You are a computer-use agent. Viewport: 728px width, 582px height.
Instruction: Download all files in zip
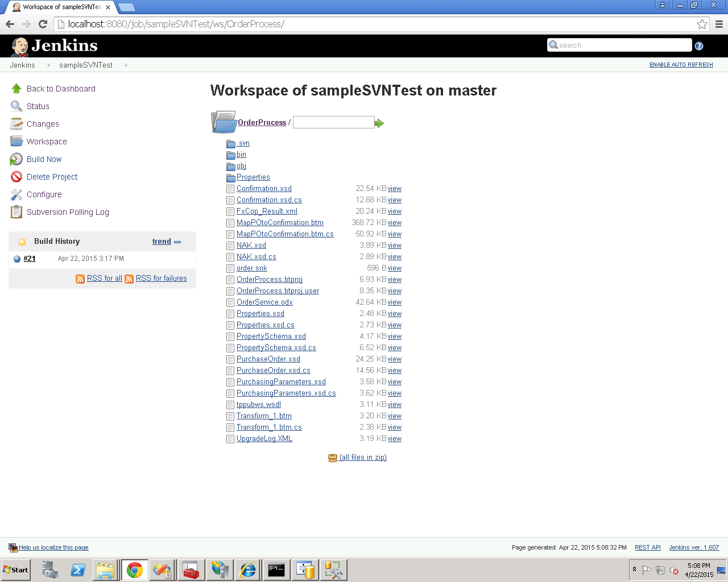pos(363,458)
